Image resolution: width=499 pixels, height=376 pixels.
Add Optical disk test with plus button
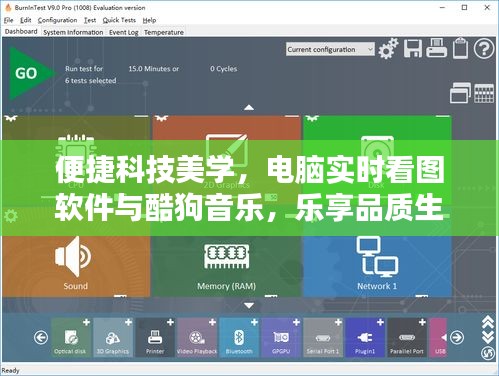pos(86,322)
